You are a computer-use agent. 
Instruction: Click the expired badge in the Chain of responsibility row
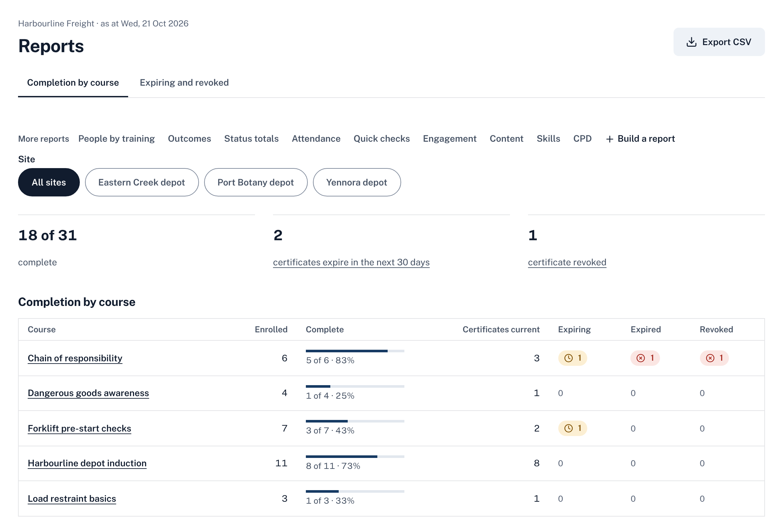[x=645, y=358]
